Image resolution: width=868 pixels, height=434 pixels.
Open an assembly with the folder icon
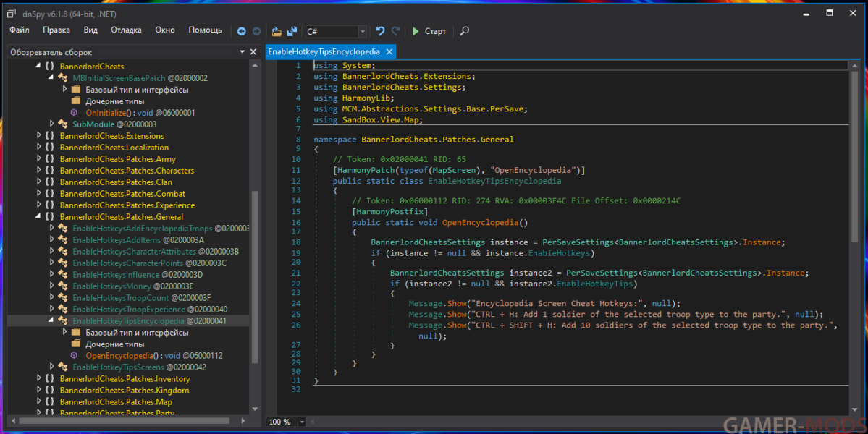[277, 32]
